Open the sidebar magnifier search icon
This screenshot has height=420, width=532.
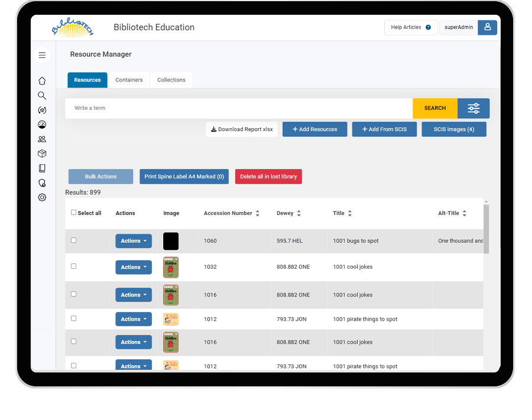42,96
